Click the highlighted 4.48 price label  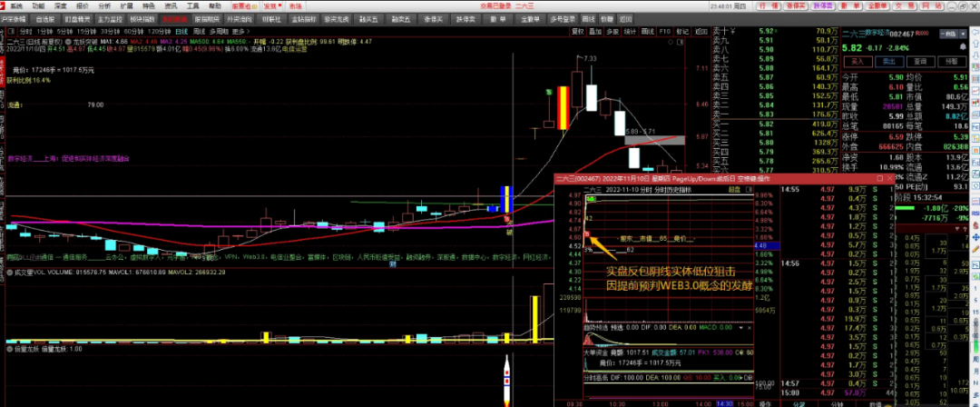[x=767, y=245]
